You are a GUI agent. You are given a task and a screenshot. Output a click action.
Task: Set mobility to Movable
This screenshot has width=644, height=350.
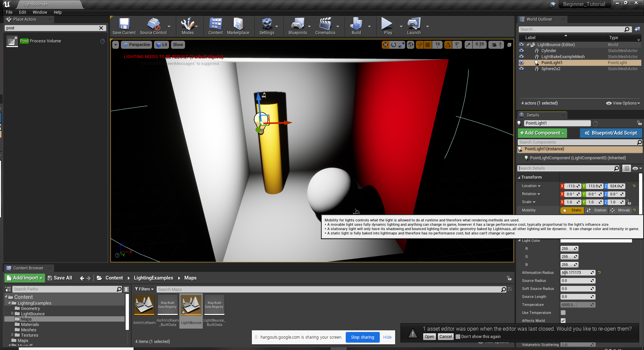pyautogui.click(x=620, y=210)
